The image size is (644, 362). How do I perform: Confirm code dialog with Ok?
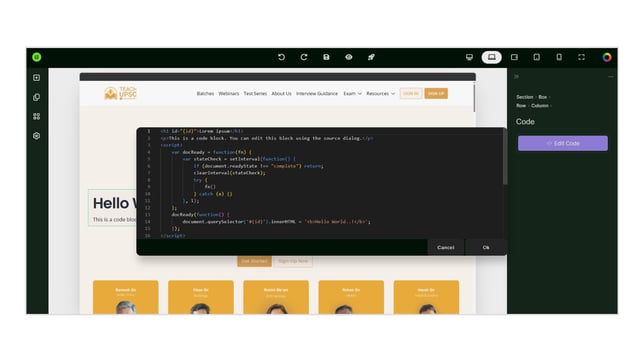pyautogui.click(x=486, y=247)
